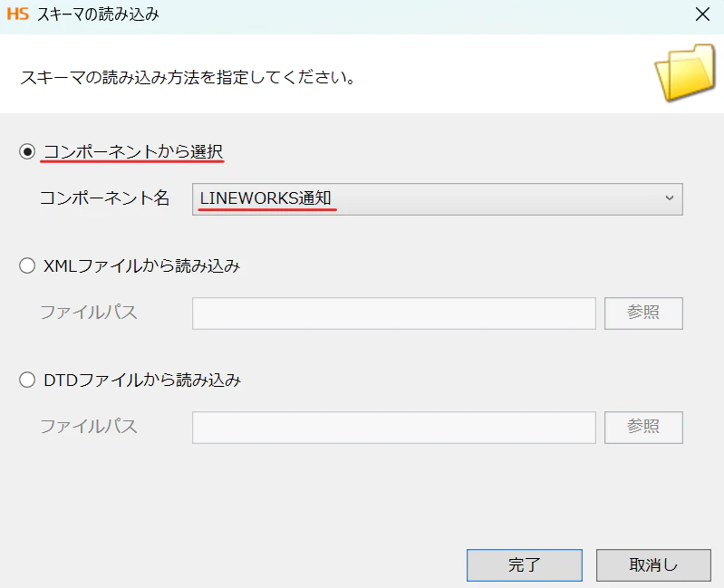Open the コンポーネント名 dropdown showing LINEWORKS通知
This screenshot has width=724, height=588.
point(438,199)
